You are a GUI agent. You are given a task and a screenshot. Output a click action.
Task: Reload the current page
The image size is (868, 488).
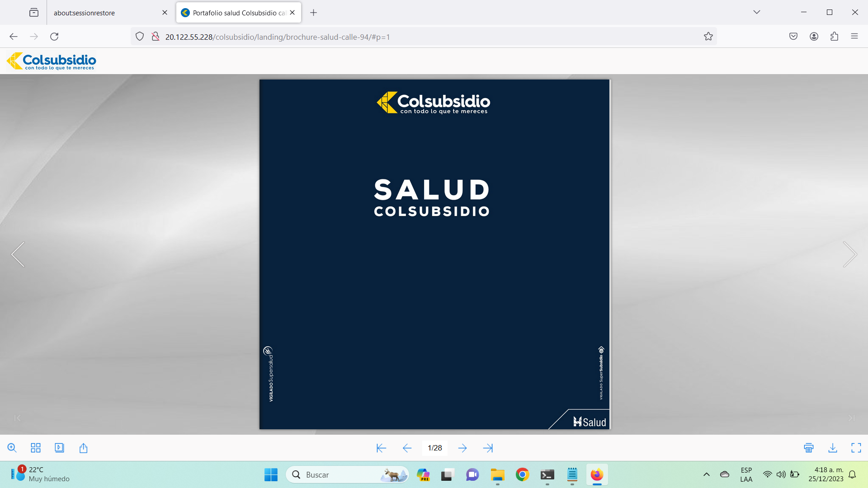54,37
